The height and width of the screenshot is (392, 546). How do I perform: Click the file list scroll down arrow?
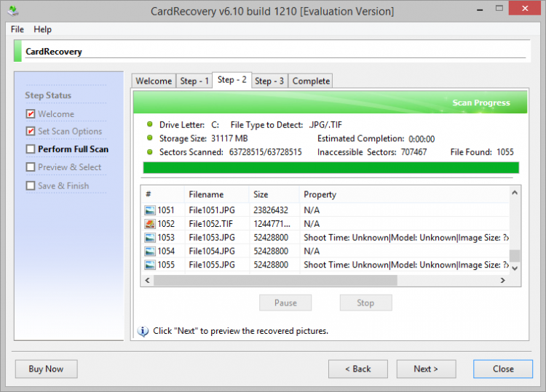pyautogui.click(x=515, y=268)
